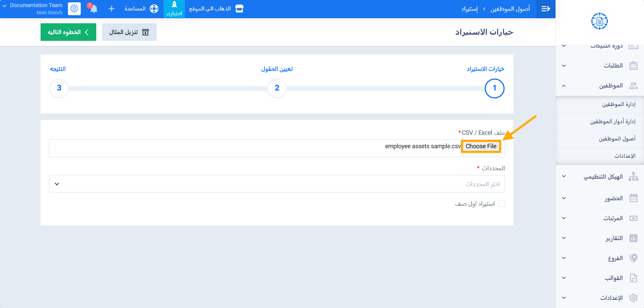644x308 pixels.
Task: Click the اختباري rocket trial icon
Action: (x=174, y=5)
